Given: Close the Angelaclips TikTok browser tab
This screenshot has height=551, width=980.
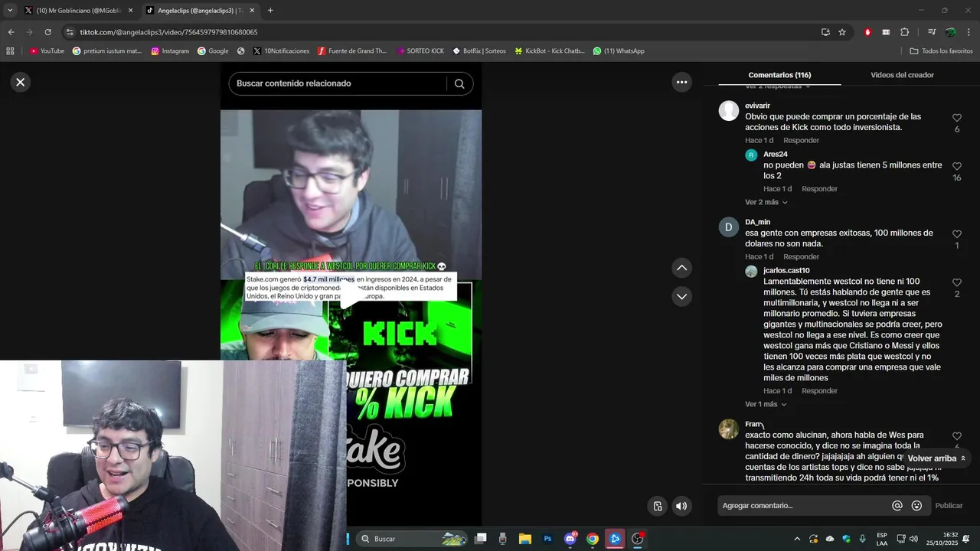Looking at the screenshot, I should pos(252,11).
